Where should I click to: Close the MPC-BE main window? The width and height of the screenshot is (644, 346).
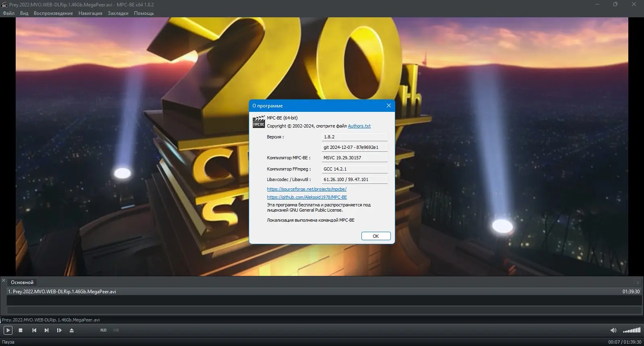(634, 4)
